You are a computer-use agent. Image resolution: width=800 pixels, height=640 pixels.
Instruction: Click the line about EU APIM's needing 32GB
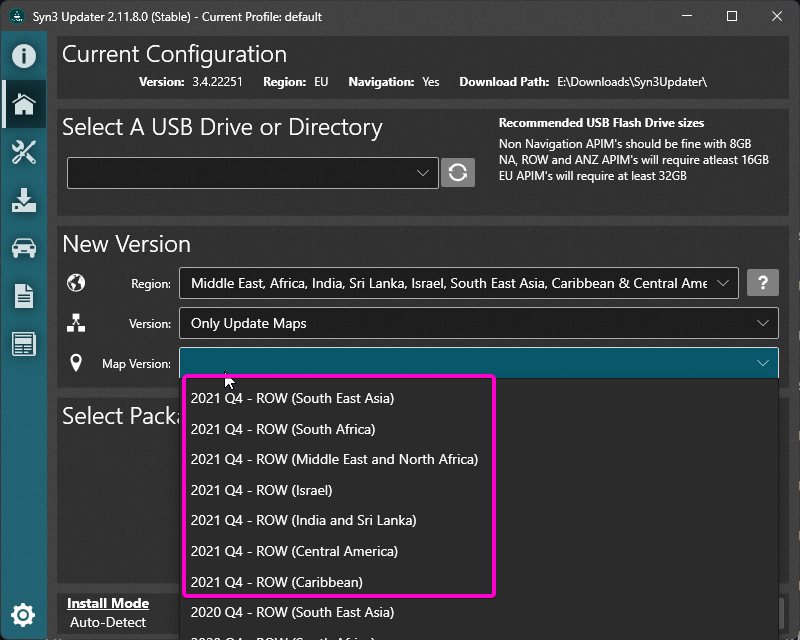pos(592,176)
